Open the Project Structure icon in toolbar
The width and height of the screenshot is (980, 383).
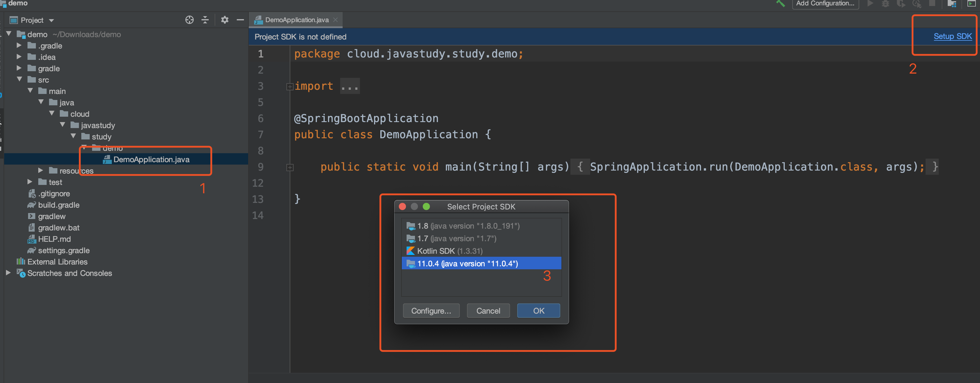point(952,3)
